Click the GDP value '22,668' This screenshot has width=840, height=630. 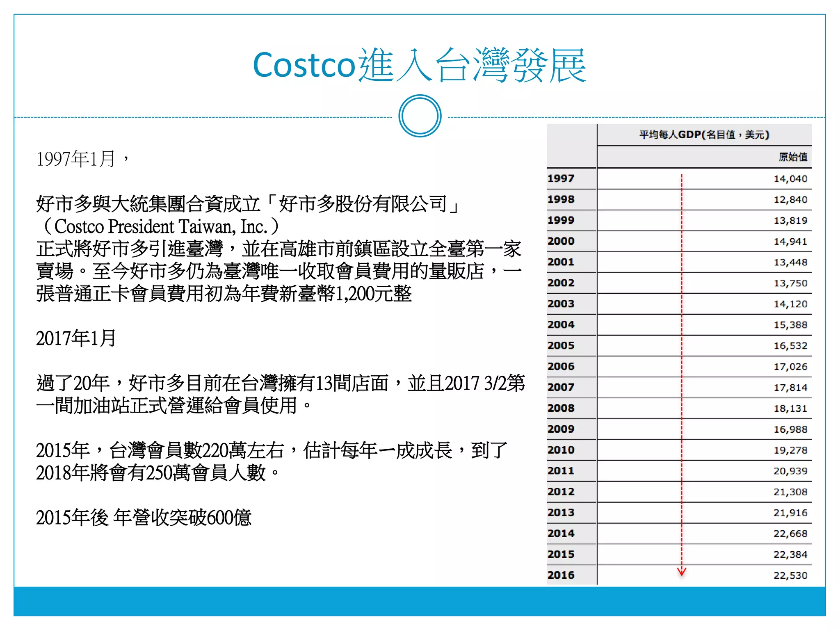[790, 534]
